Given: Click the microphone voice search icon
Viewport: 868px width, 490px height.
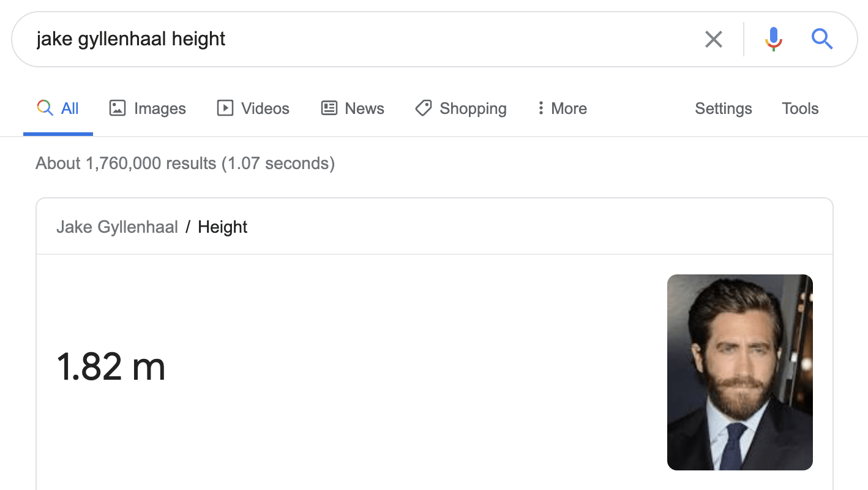Looking at the screenshot, I should point(773,39).
